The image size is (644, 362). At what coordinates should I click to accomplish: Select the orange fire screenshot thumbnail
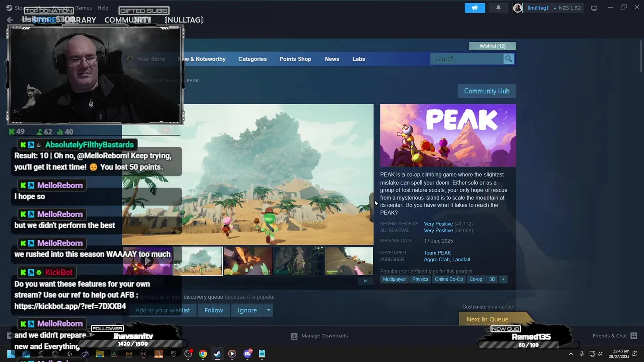tap(248, 261)
